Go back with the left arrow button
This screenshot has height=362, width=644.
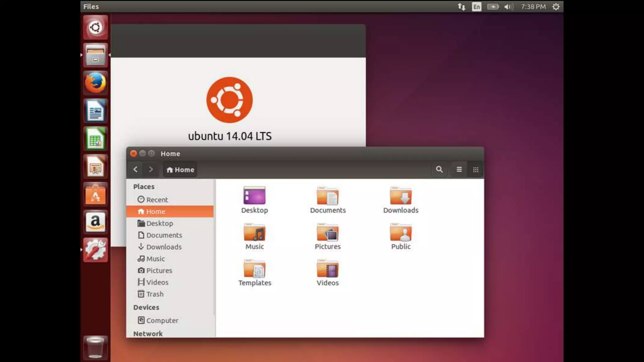tap(136, 170)
